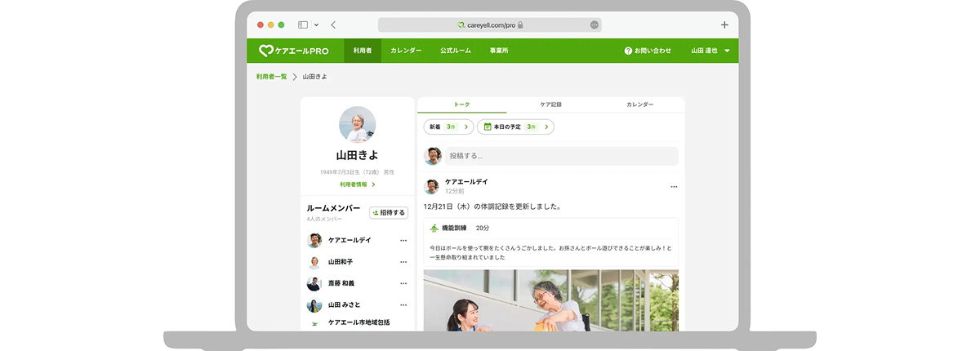Open a new browser tab with plus icon
The width and height of the screenshot is (980, 351).
724,25
